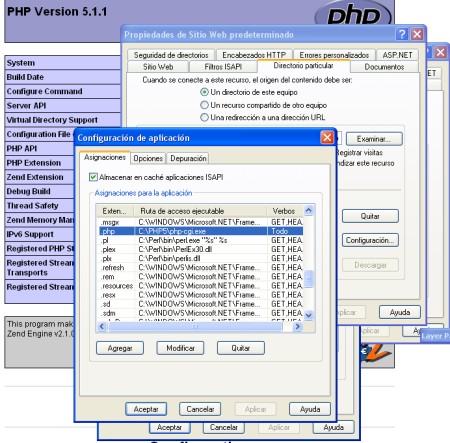
Task: Open the Documentos tab
Action: 384,67
